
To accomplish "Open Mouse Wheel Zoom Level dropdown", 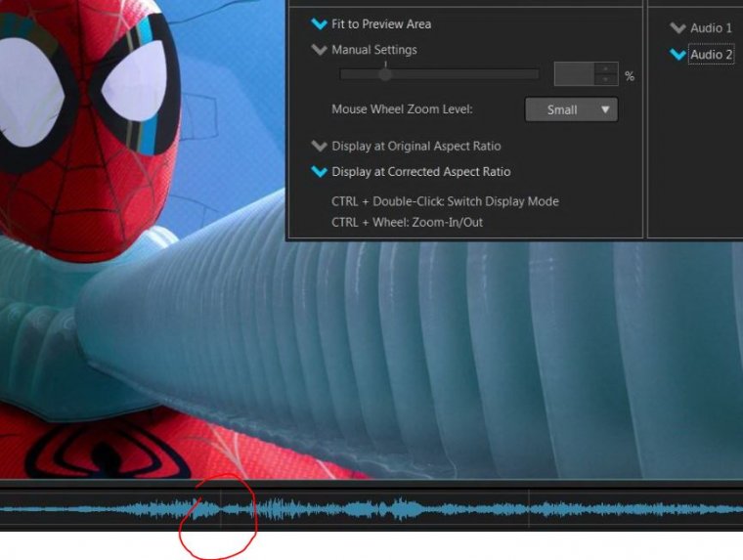I will [x=571, y=109].
